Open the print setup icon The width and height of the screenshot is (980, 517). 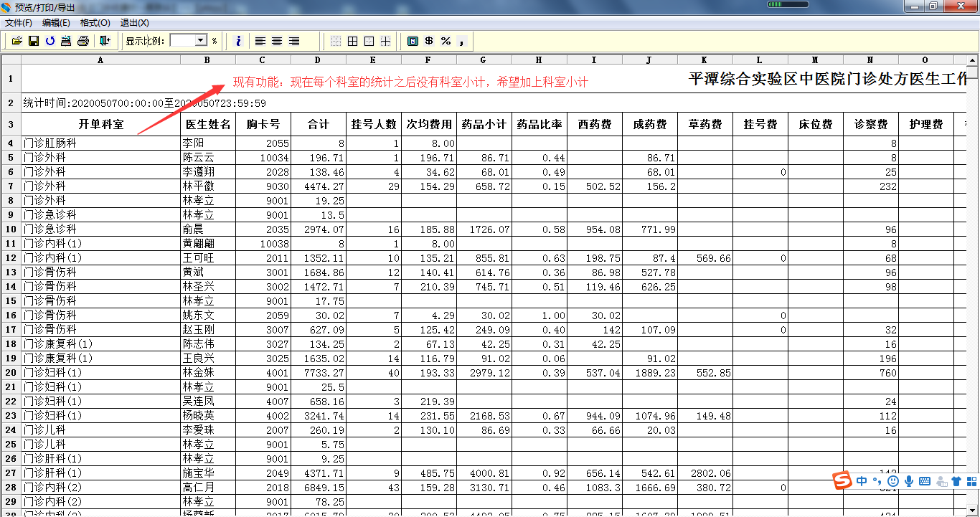[66, 41]
